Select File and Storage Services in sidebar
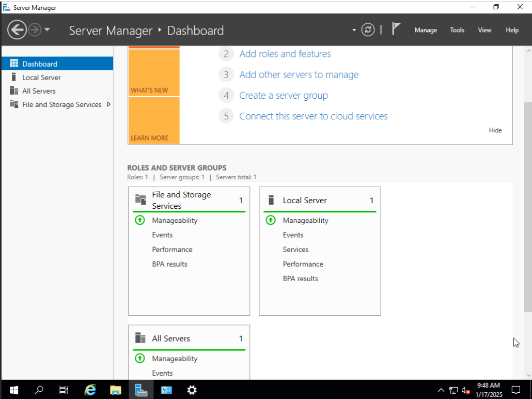 [57, 104]
